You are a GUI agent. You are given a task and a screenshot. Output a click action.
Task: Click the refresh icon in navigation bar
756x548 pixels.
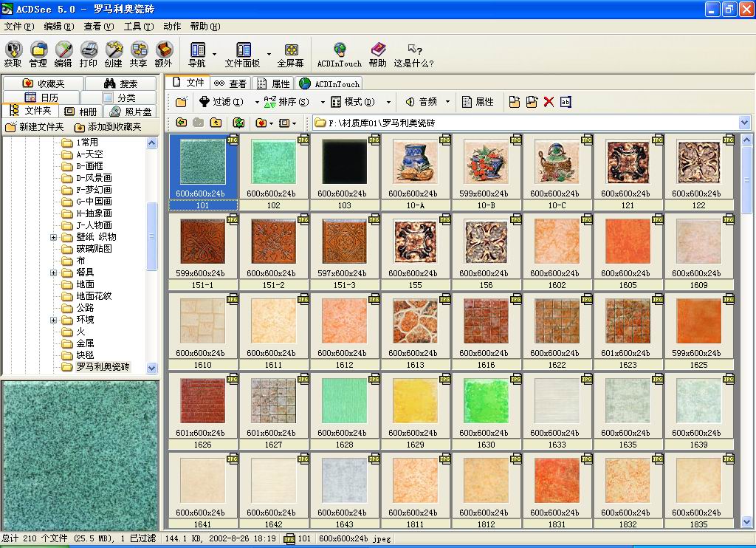[238, 123]
